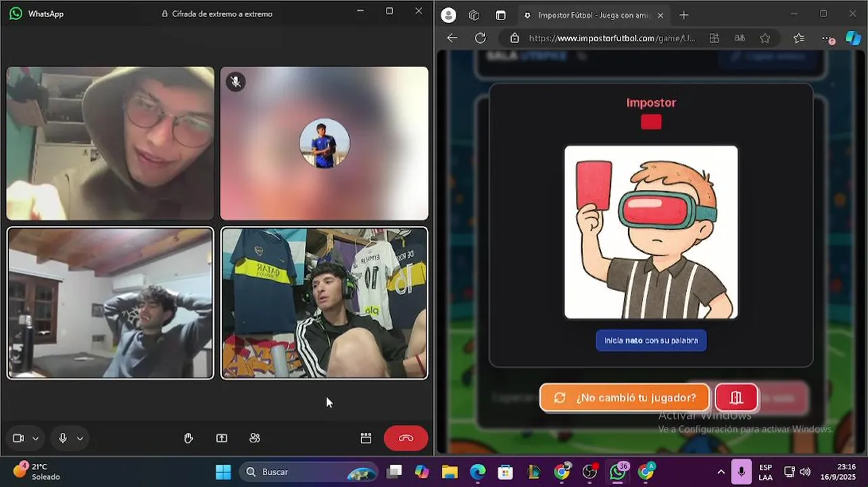Open the Copilot icon in Edge
Image resolution: width=868 pixels, height=487 pixels.
[x=853, y=38]
